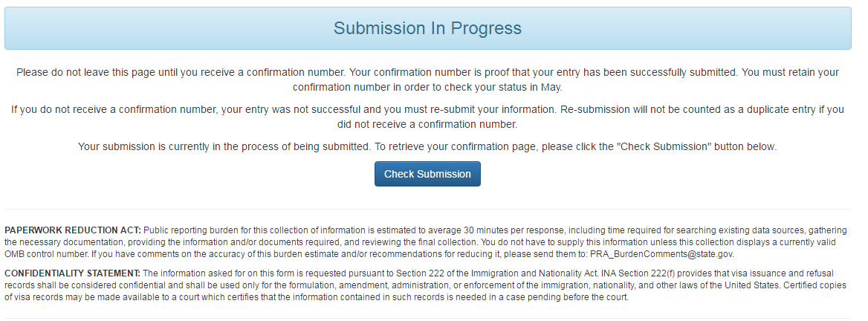Click the "Submission In Progress" heading

point(427,28)
